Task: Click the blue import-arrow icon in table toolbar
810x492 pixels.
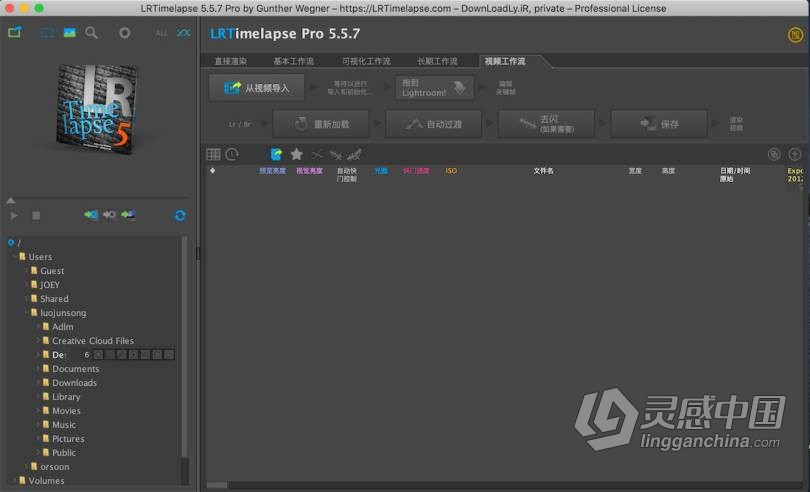Action: point(276,154)
